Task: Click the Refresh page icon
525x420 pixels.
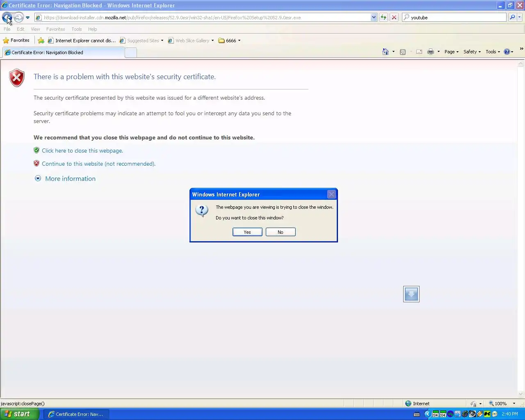Action: click(x=383, y=17)
